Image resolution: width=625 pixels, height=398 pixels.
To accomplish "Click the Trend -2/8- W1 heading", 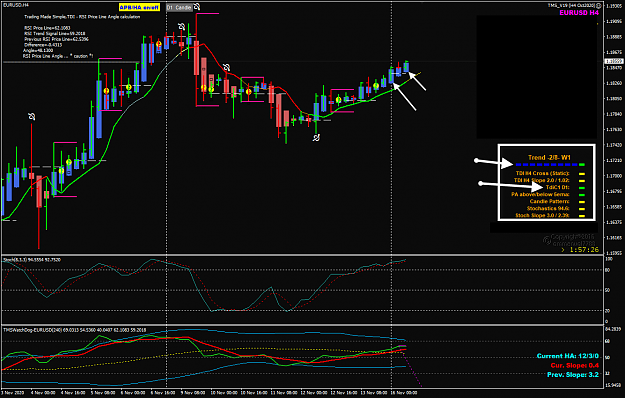I will pos(549,157).
